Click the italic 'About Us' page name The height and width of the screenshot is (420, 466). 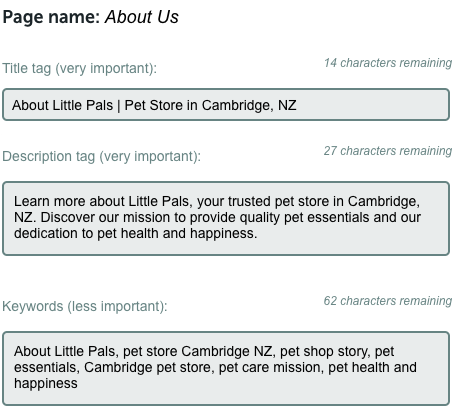tap(142, 17)
